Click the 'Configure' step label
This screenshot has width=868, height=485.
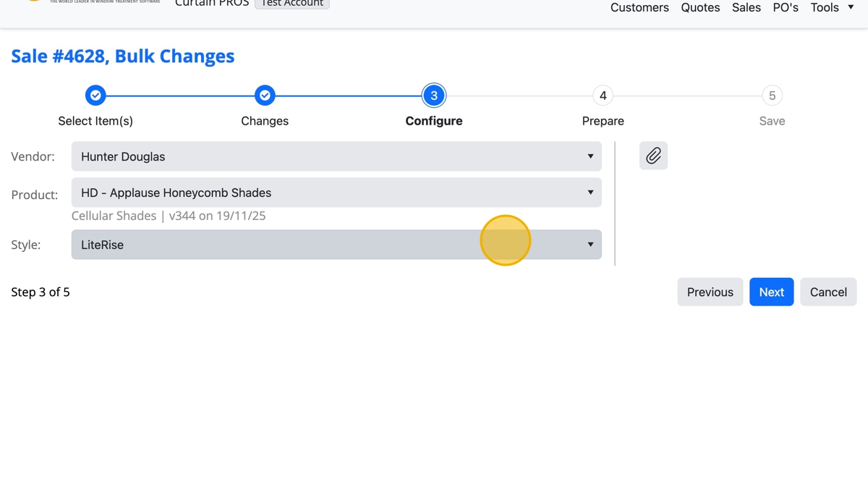point(434,121)
